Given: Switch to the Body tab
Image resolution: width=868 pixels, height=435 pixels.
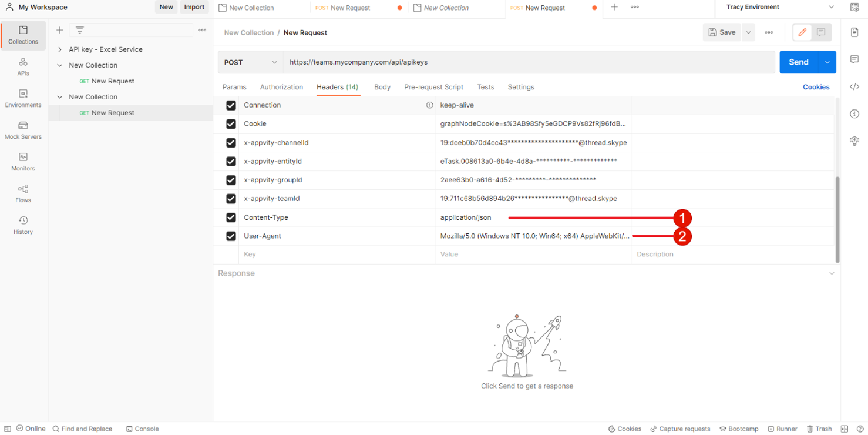Looking at the screenshot, I should pyautogui.click(x=382, y=87).
